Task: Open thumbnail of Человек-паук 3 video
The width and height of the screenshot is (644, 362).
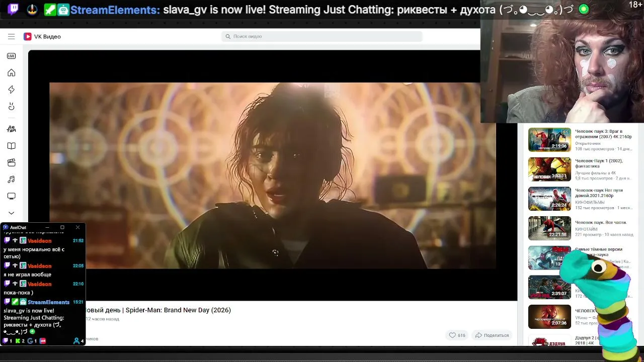Action: (549, 139)
